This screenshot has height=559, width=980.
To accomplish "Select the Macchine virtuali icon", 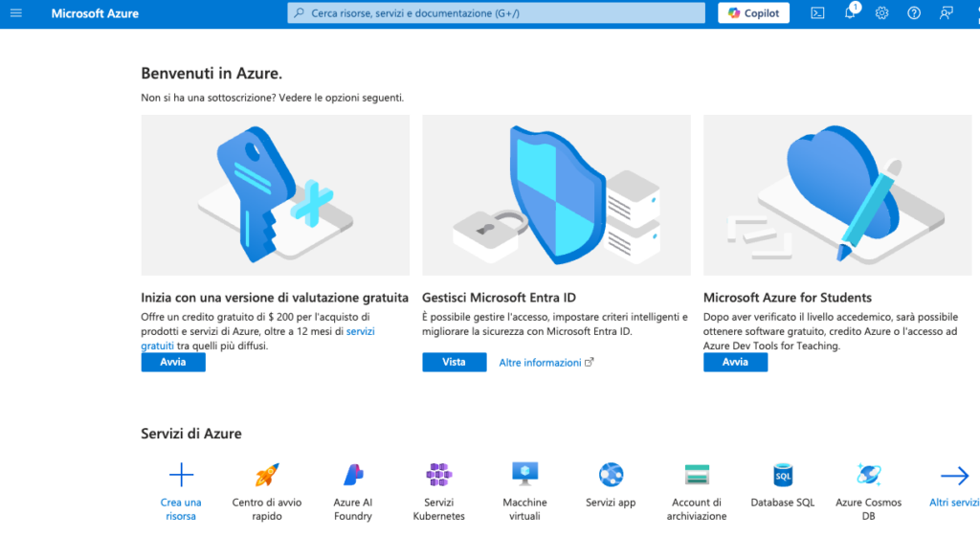I will [x=523, y=476].
